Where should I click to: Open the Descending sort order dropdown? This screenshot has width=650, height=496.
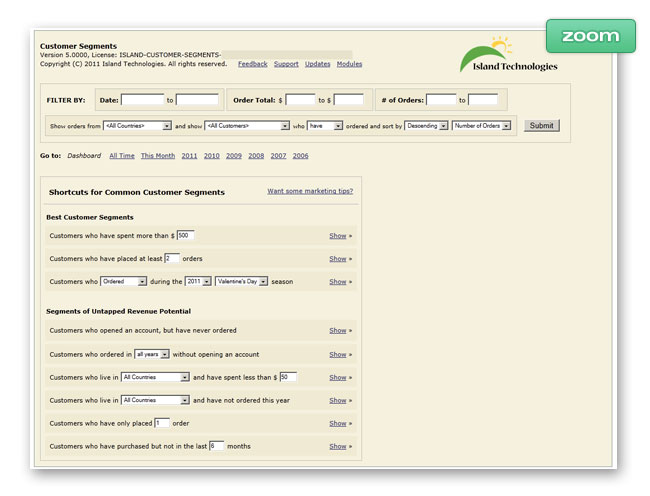pos(427,126)
